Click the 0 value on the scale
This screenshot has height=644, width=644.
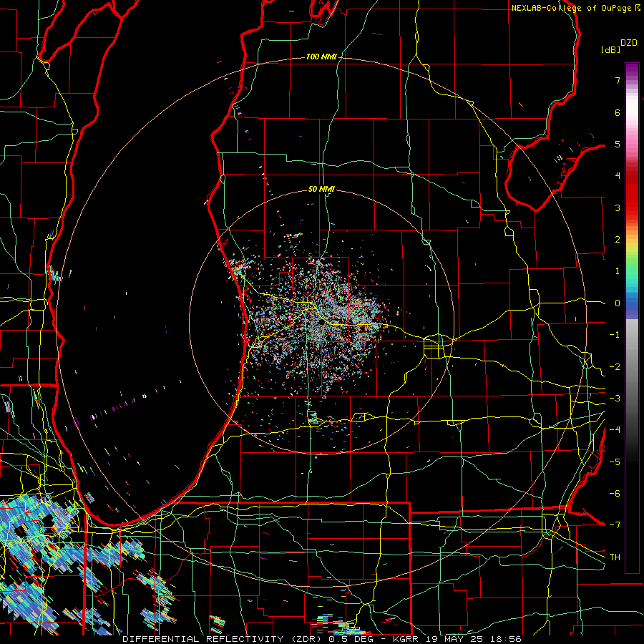[618, 303]
